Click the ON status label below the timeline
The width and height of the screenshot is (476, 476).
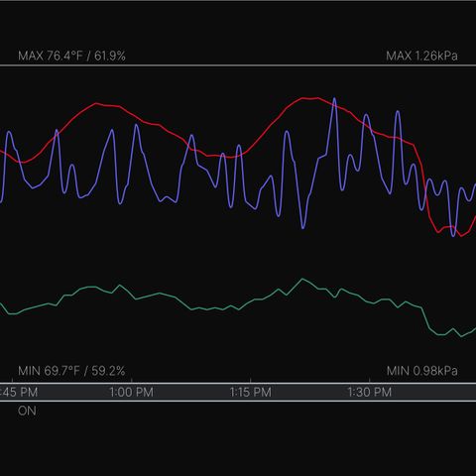[27, 411]
